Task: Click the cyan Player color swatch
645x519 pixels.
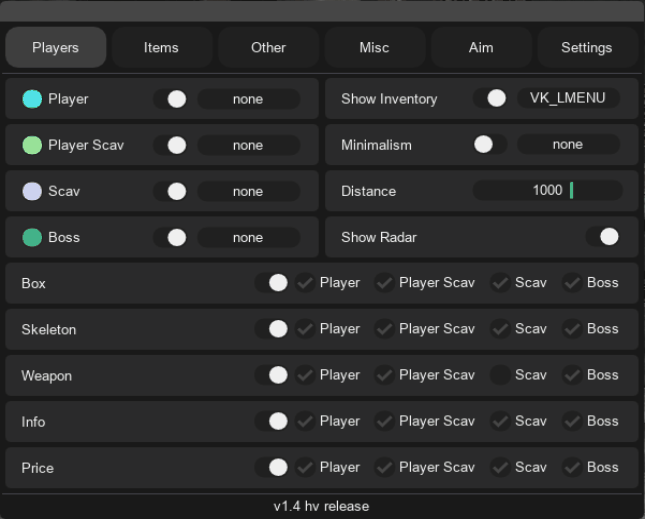Action: [32, 99]
